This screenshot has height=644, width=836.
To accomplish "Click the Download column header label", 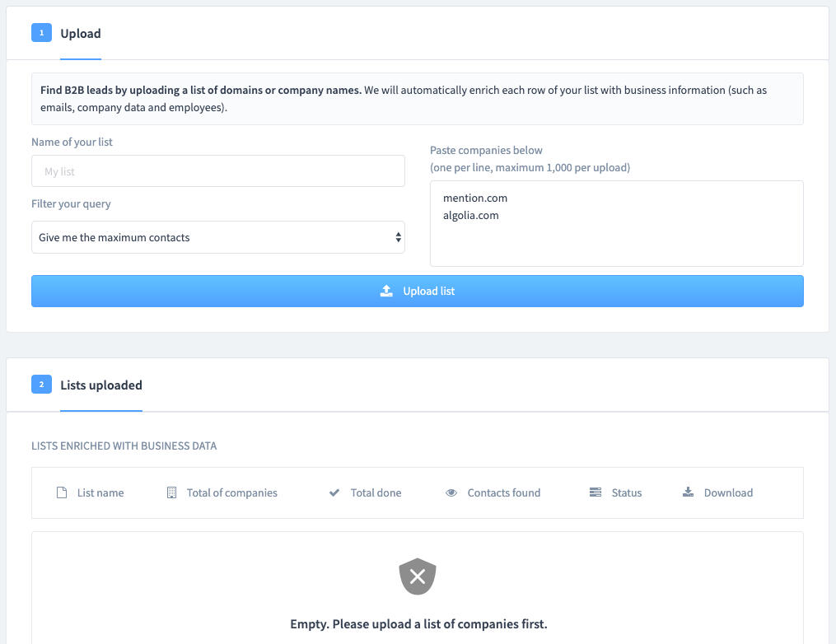I will [x=728, y=492].
